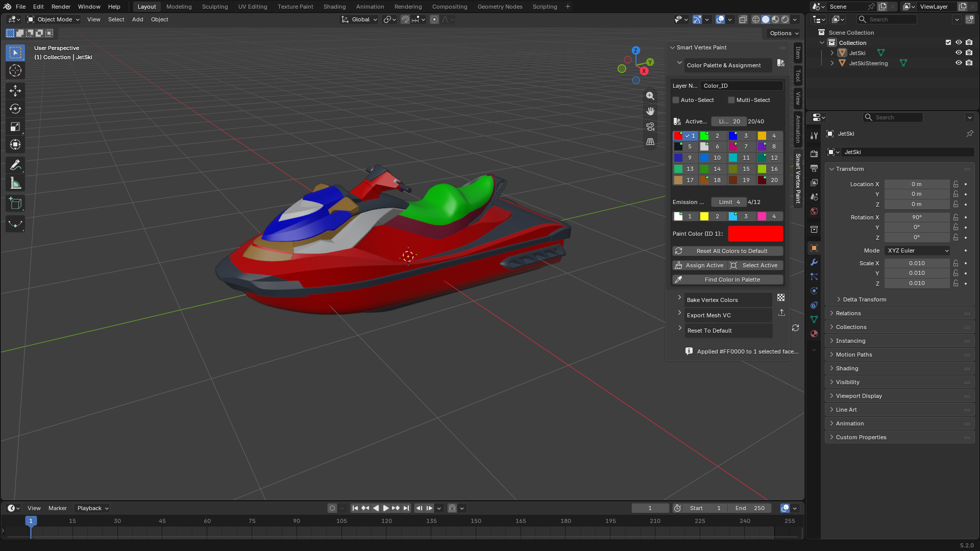Select the Scale tool
The width and height of the screenshot is (980, 551).
(x=15, y=127)
